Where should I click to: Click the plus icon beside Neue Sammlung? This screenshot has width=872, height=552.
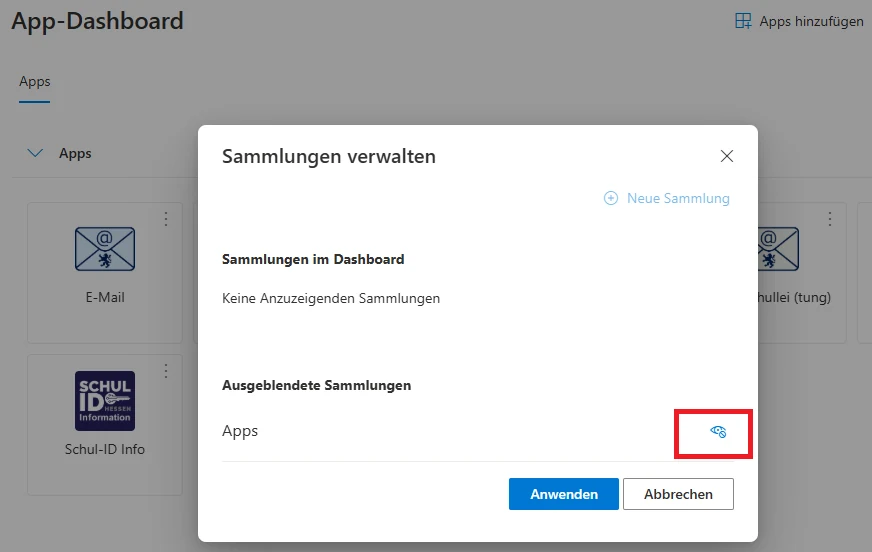(611, 198)
